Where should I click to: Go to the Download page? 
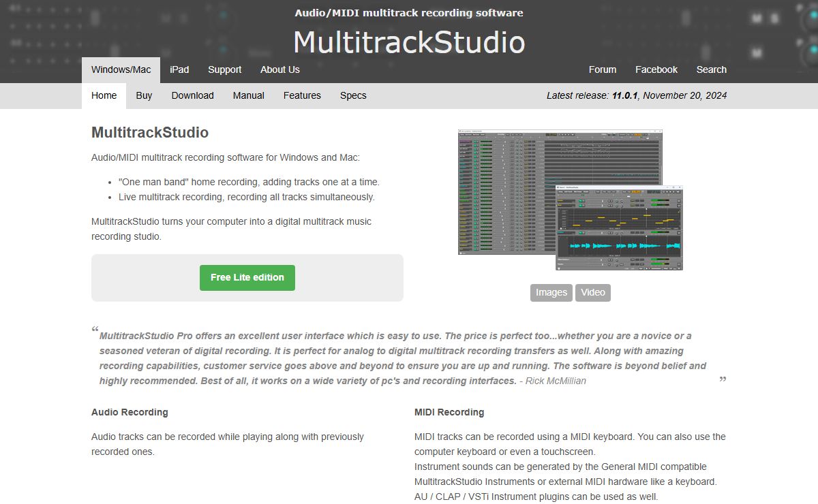[193, 95]
